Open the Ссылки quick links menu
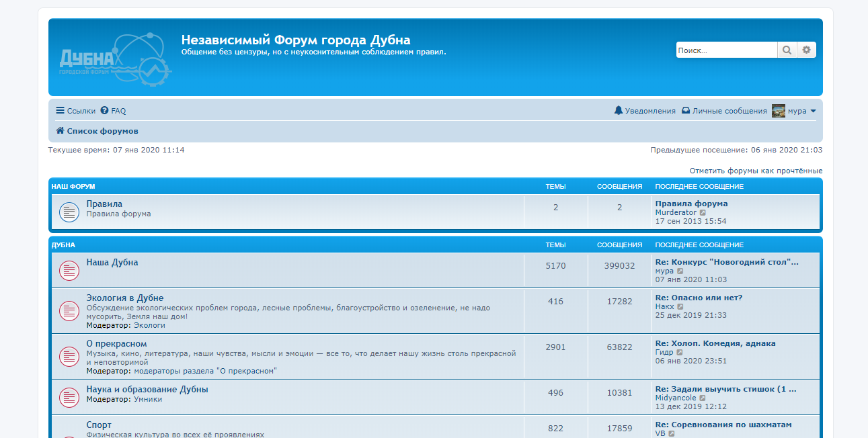Image resolution: width=868 pixels, height=438 pixels. click(x=75, y=111)
